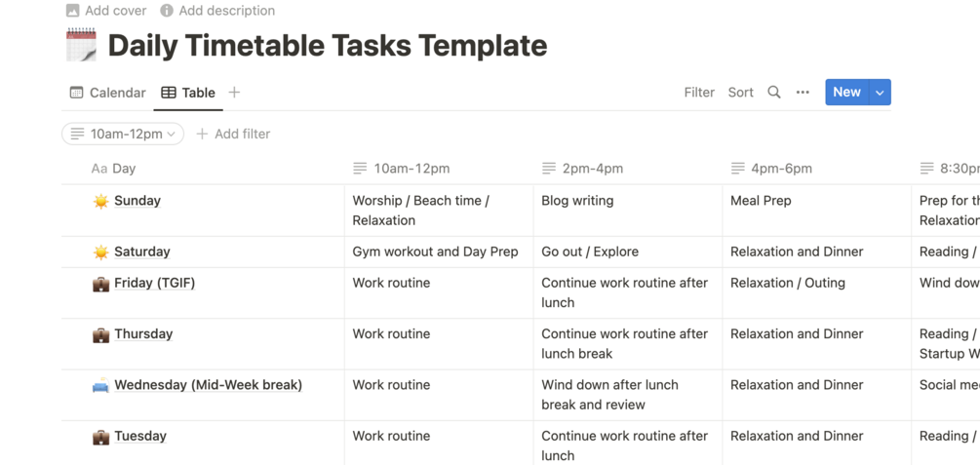Click the Add cover image icon
Viewport: 980px width, 465px height.
click(x=73, y=11)
